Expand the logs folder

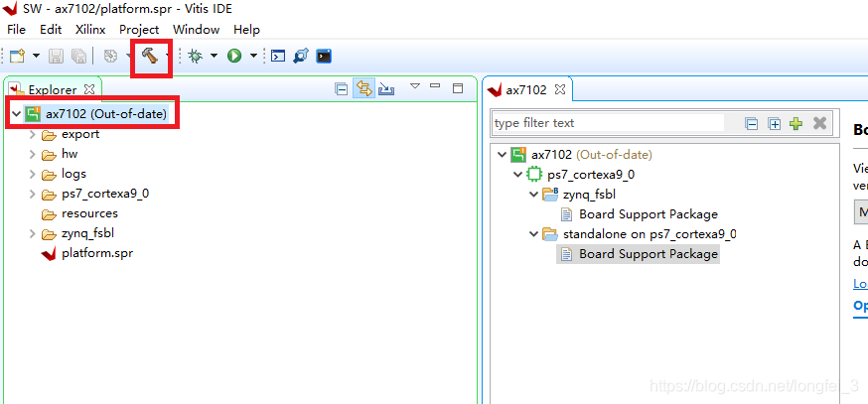pos(32,175)
